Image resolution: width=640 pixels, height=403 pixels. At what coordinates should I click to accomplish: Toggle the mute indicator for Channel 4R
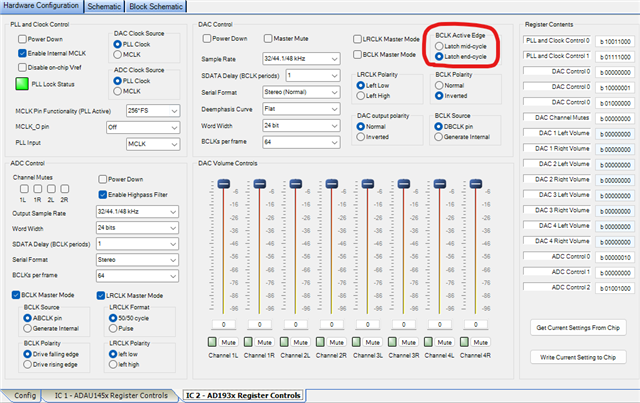click(464, 342)
